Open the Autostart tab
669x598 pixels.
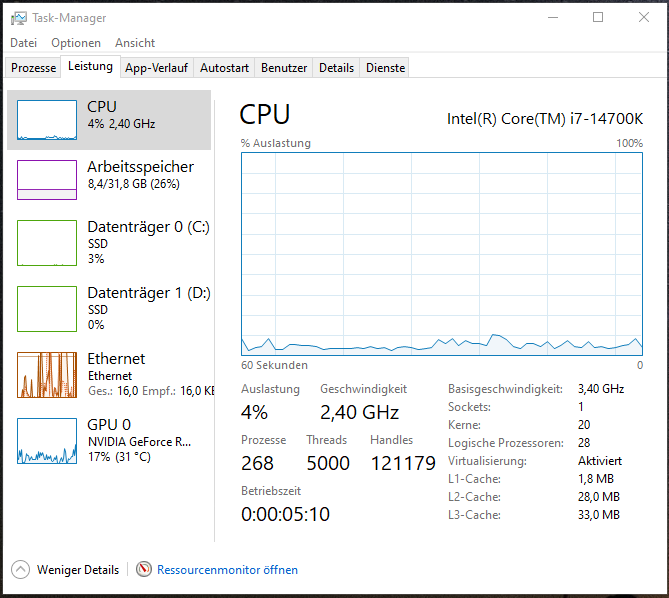coord(224,68)
